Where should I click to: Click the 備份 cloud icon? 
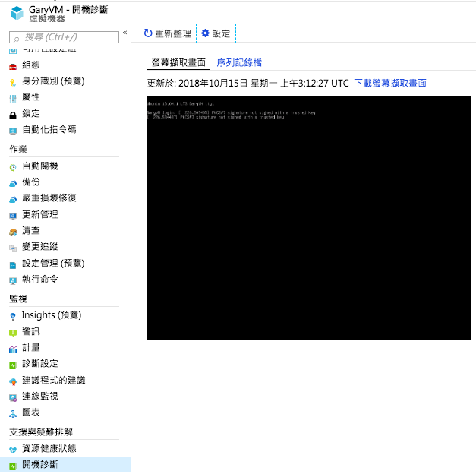13,184
